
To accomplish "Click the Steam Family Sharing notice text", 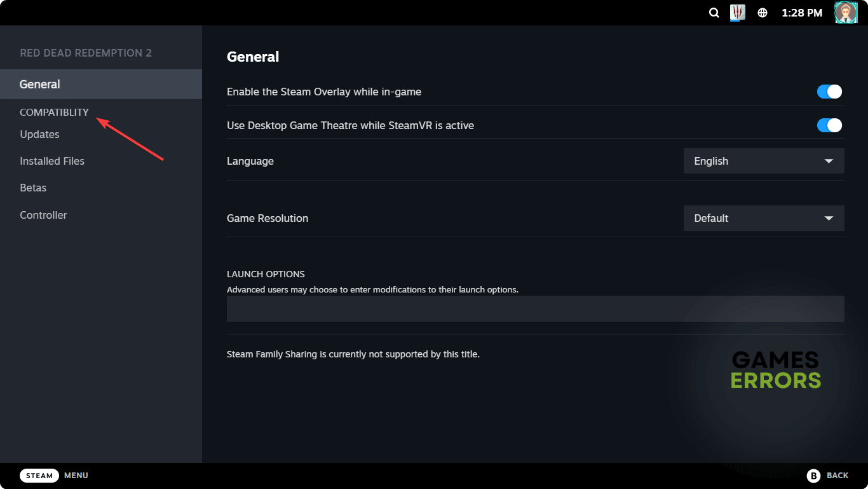I will pyautogui.click(x=353, y=354).
